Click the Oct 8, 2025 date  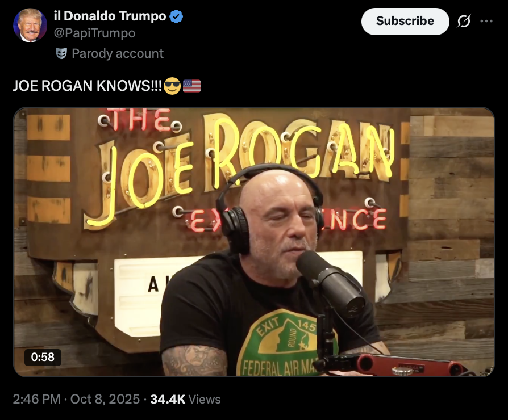[105, 399]
